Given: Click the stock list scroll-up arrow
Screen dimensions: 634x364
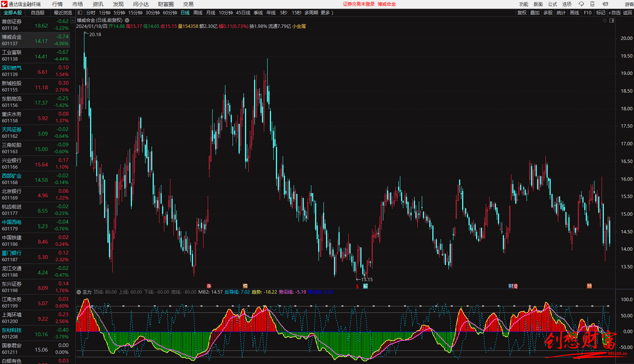Looking at the screenshot, I should coord(73,20).
